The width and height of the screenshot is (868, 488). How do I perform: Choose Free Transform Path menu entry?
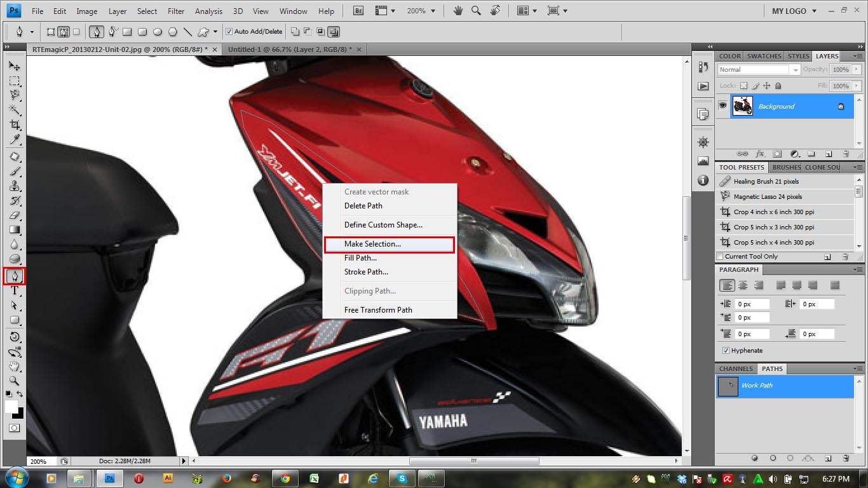(x=378, y=310)
